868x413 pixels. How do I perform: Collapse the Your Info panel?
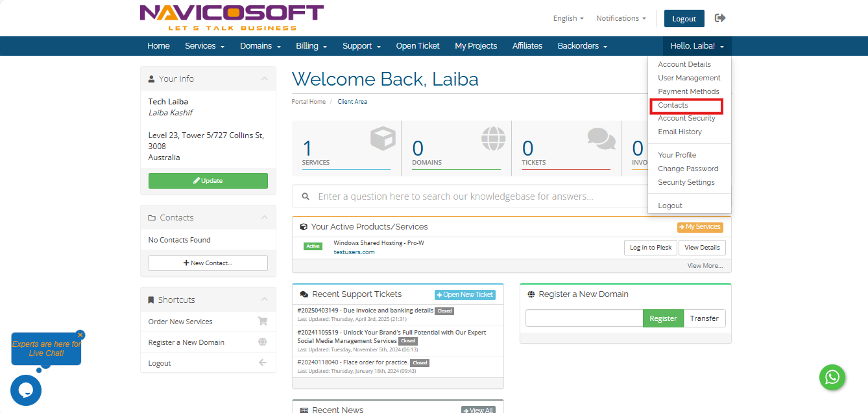click(x=264, y=78)
